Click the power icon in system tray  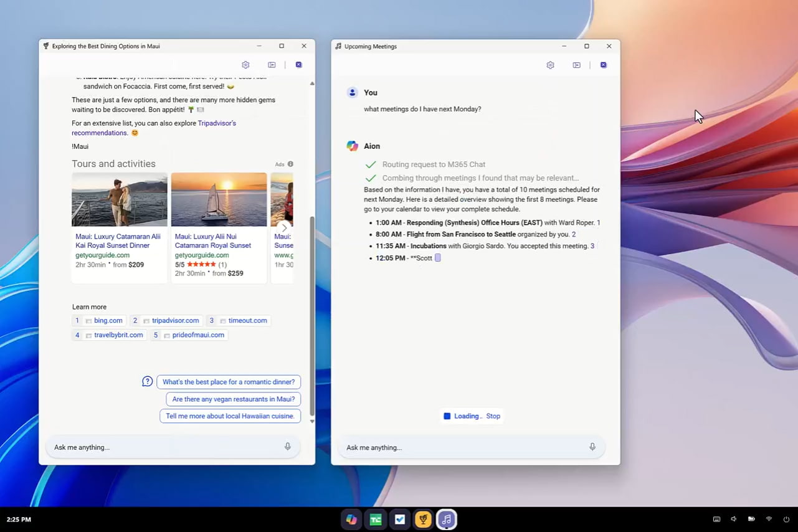786,519
